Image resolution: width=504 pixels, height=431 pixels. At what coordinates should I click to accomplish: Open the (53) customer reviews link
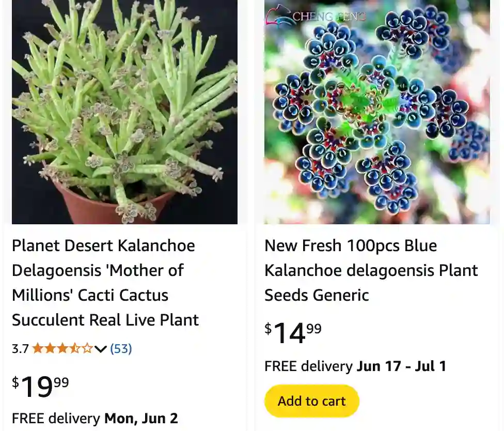[x=120, y=348]
